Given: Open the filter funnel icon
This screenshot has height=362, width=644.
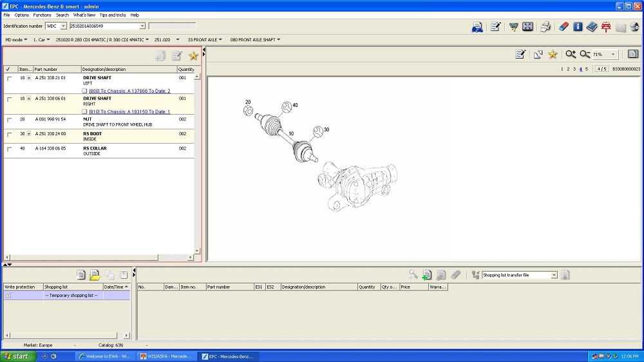Looking at the screenshot, I should [x=513, y=27].
